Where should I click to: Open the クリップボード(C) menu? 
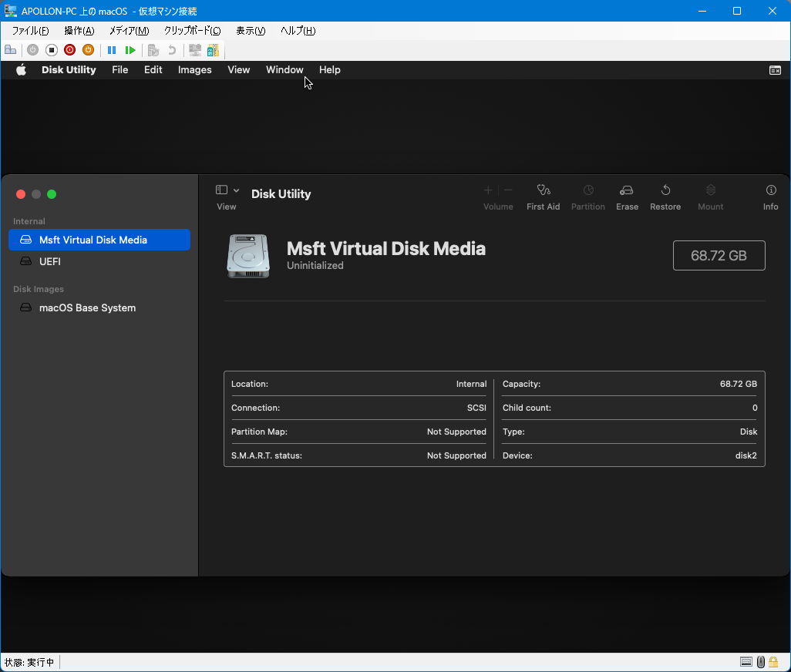coord(192,31)
